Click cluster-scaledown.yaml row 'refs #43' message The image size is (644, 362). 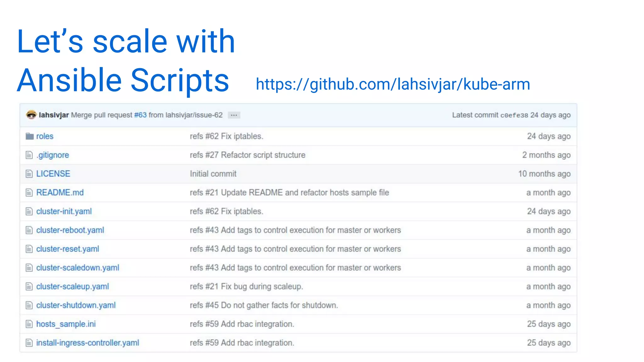click(295, 268)
